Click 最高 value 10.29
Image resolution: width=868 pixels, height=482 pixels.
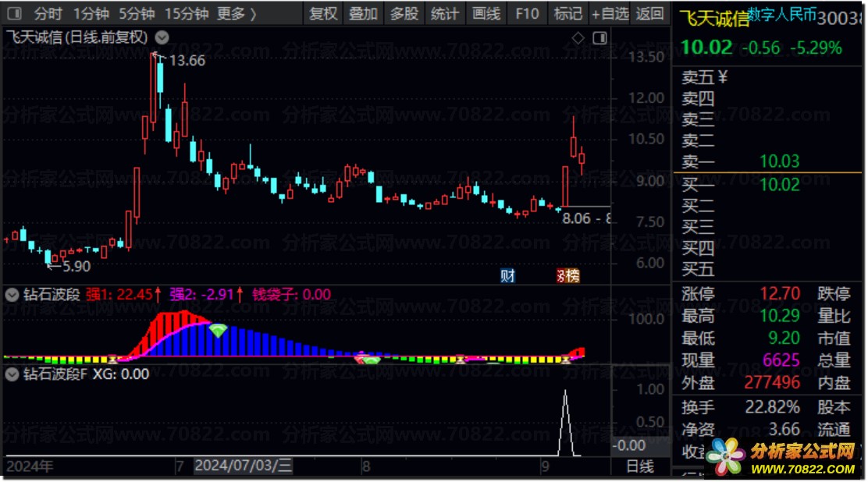point(780,315)
